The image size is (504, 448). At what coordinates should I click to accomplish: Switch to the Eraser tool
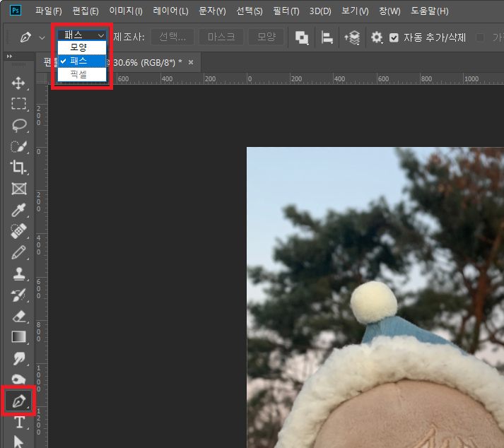coord(18,316)
